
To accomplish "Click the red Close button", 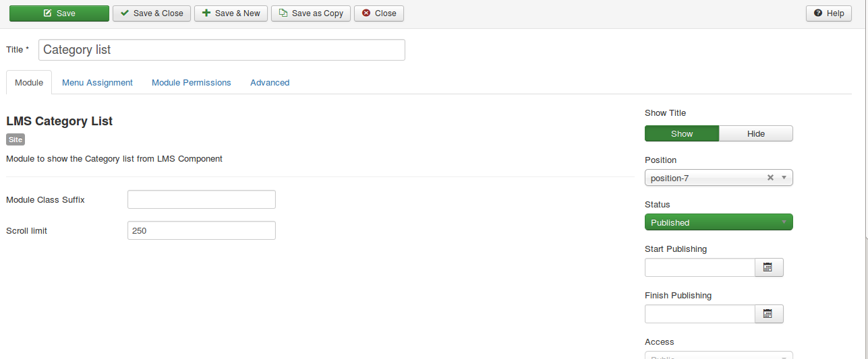I will tap(379, 13).
